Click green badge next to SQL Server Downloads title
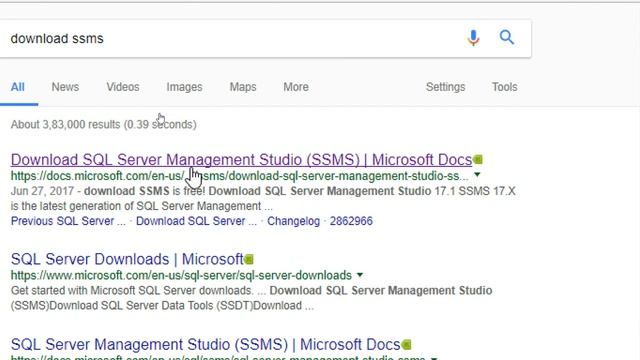The width and height of the screenshot is (640, 360). pyautogui.click(x=249, y=259)
